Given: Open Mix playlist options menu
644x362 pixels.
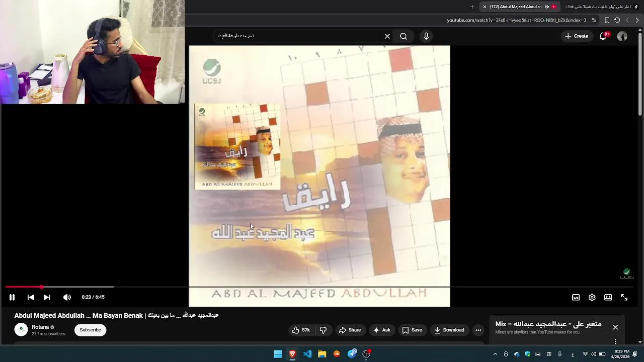Looking at the screenshot, I should (615, 342).
